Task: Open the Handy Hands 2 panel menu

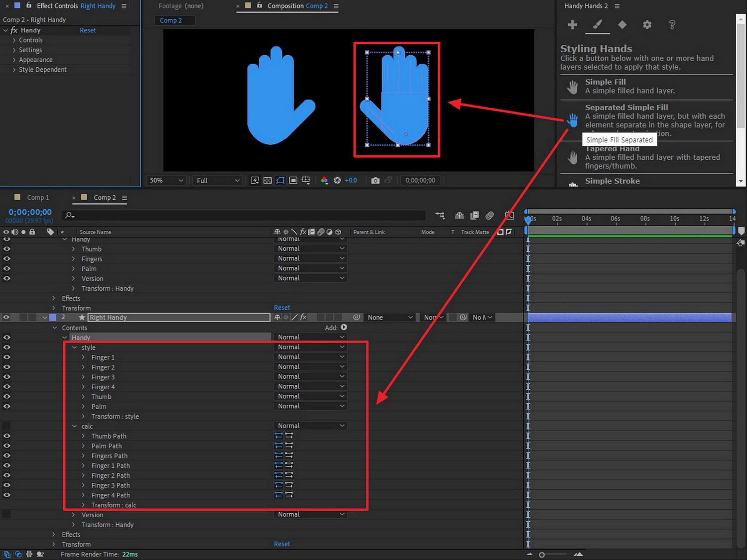Action: coord(617,6)
